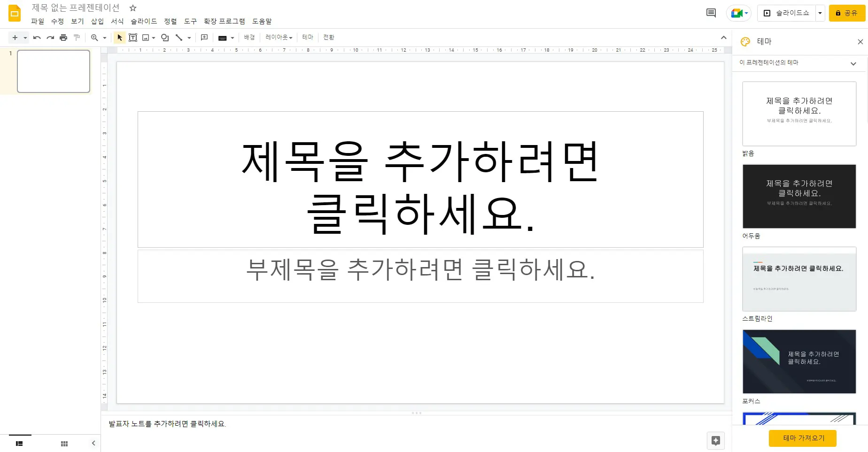The width and height of the screenshot is (868, 452).
Task: Select the shape tool
Action: (x=165, y=38)
